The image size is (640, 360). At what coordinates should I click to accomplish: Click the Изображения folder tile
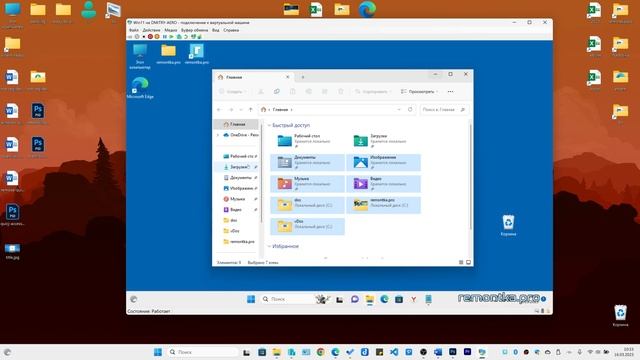tap(383, 162)
